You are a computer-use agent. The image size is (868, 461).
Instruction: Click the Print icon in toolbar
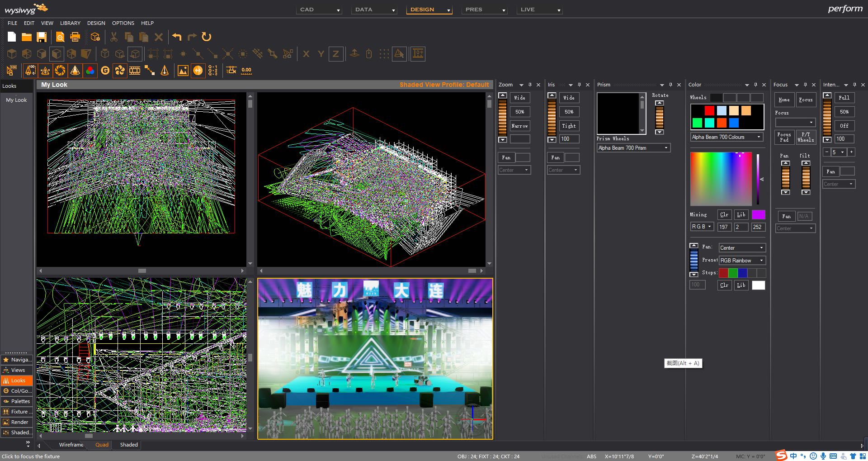point(75,37)
